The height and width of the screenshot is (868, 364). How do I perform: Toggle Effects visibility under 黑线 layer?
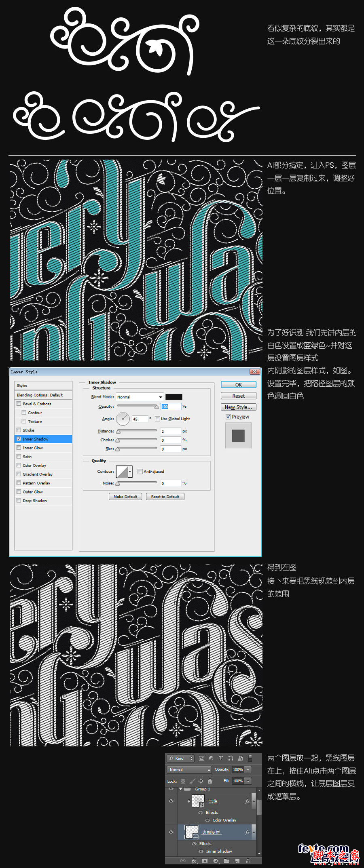pos(201,813)
